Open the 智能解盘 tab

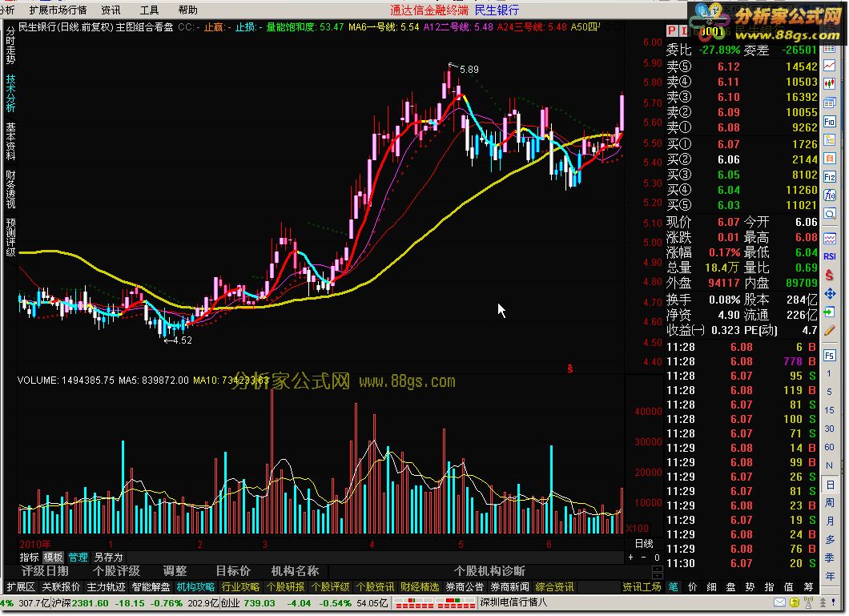151,587
